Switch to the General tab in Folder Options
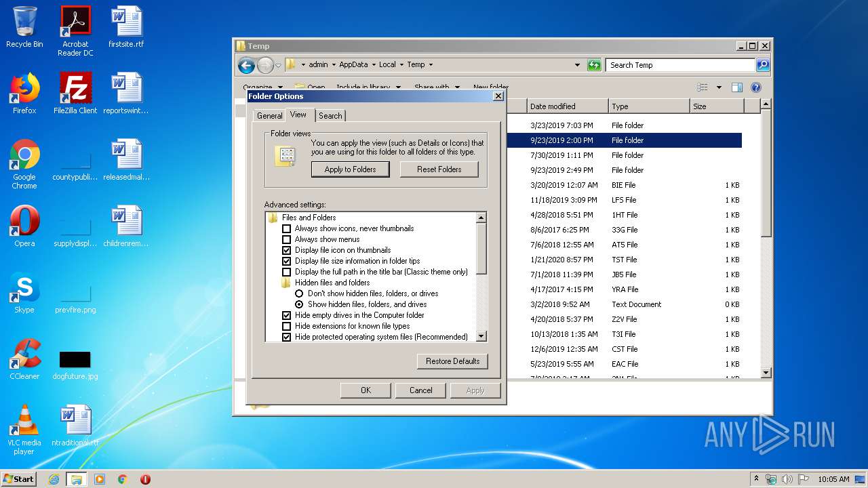868x488 pixels. (x=269, y=116)
